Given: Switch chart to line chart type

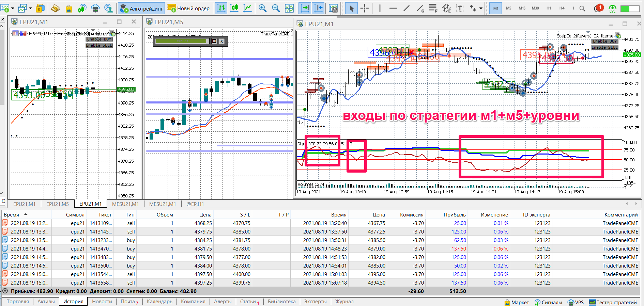Looking at the screenshot, I should [x=247, y=8].
